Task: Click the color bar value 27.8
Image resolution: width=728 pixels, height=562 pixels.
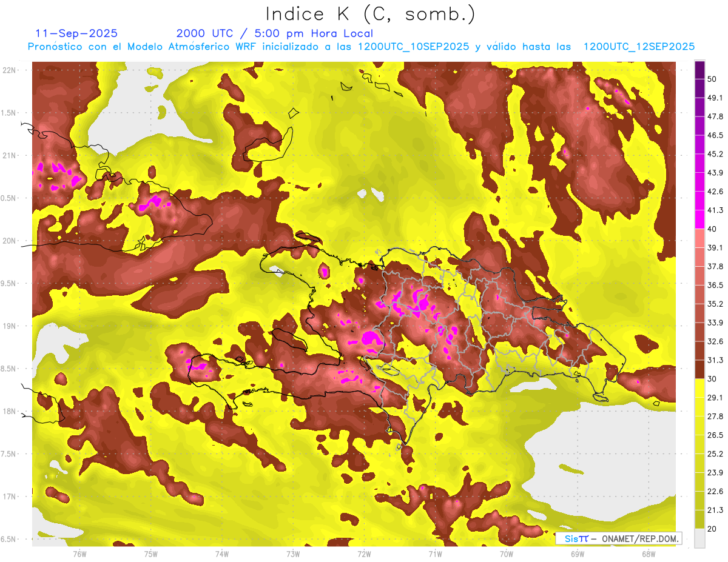Action: [714, 416]
